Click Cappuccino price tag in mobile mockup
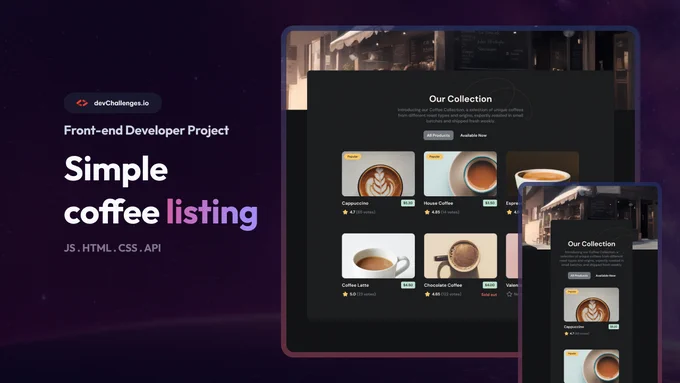680x383 pixels. click(614, 327)
